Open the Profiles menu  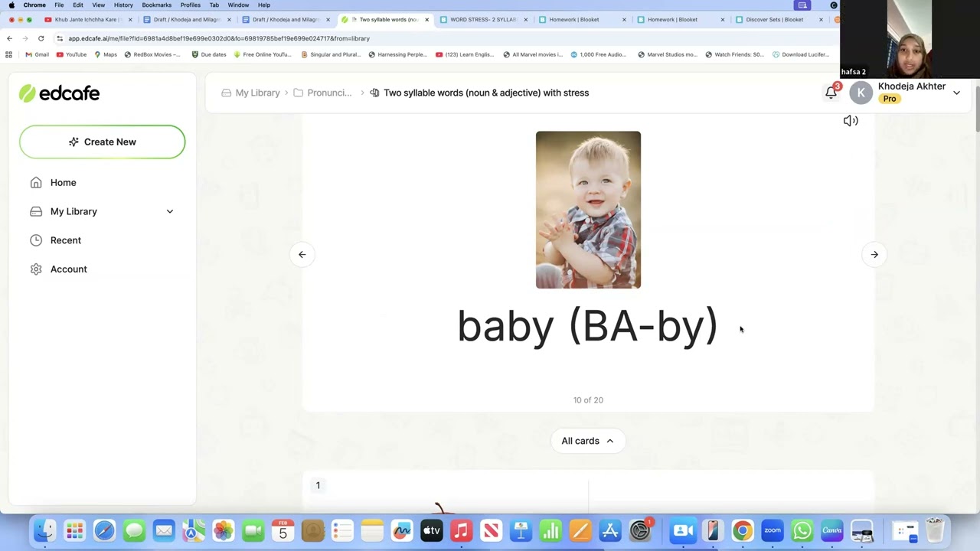pos(190,5)
